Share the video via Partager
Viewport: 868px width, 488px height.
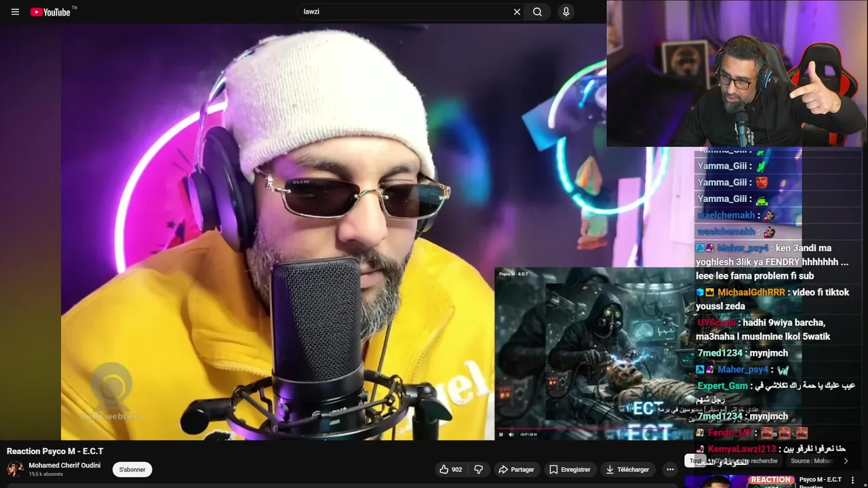(x=516, y=469)
